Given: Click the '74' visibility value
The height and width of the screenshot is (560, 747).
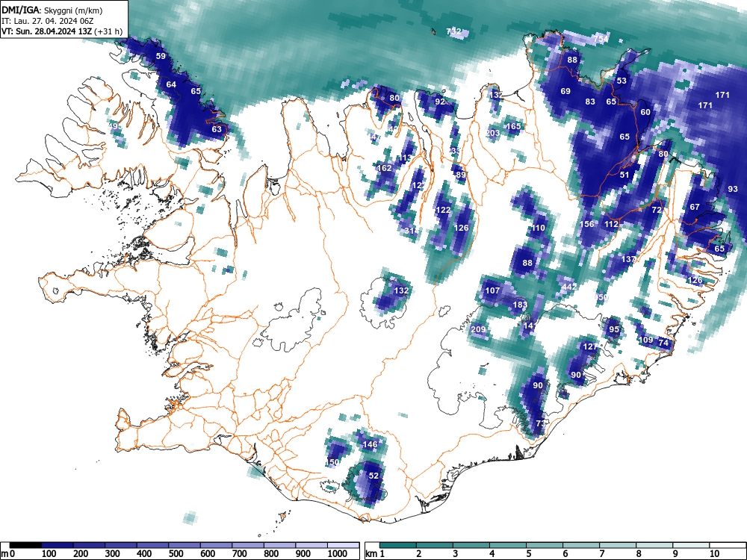Looking at the screenshot, I should pos(663,343).
